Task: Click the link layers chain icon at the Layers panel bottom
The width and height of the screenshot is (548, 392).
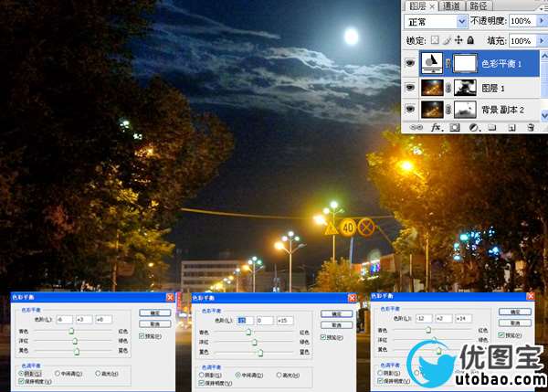Action: point(416,128)
